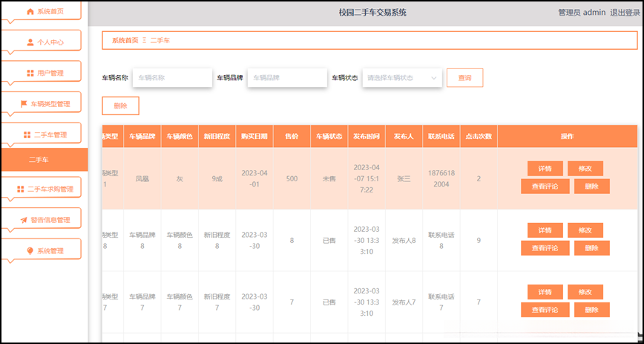Click the 车辆名称 search input field

[x=172, y=78]
